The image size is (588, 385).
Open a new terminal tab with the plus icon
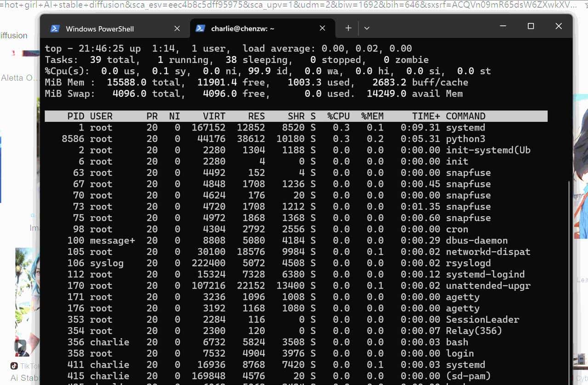coord(348,28)
